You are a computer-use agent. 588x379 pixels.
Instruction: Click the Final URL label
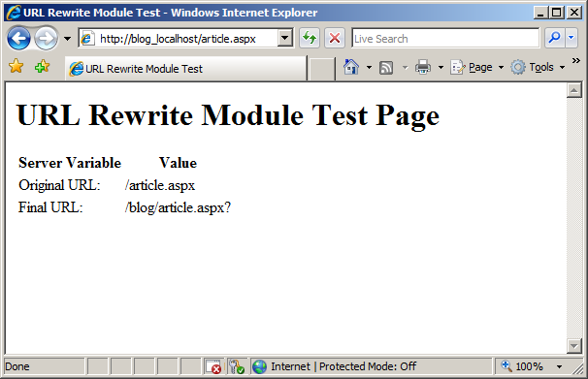click(50, 207)
